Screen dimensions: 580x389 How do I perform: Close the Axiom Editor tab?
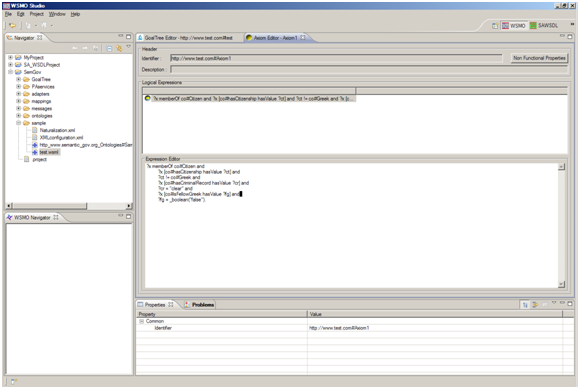pyautogui.click(x=303, y=38)
